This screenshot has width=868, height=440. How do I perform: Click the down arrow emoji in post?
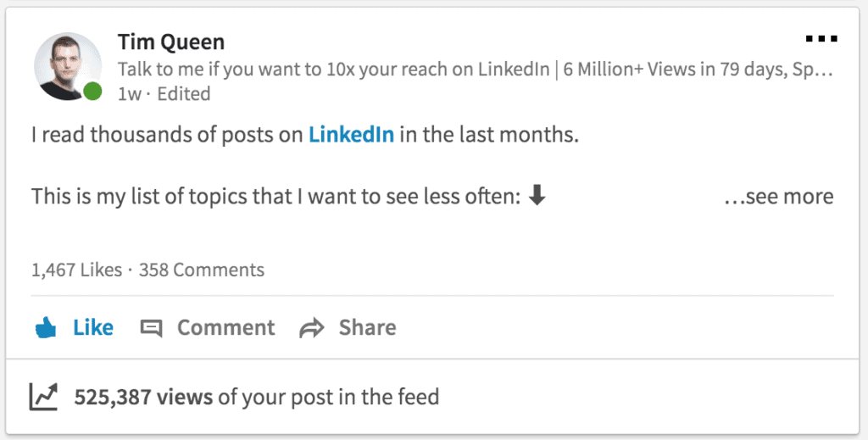pyautogui.click(x=537, y=197)
